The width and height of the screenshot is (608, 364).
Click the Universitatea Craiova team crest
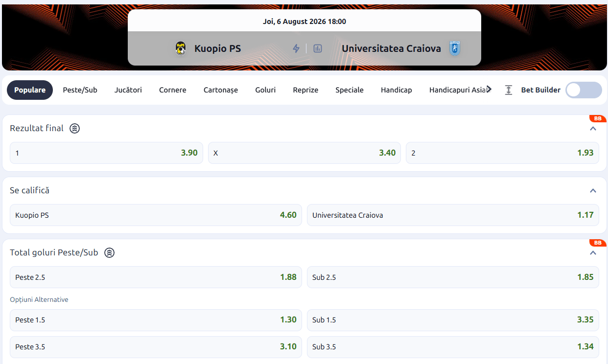[455, 48]
